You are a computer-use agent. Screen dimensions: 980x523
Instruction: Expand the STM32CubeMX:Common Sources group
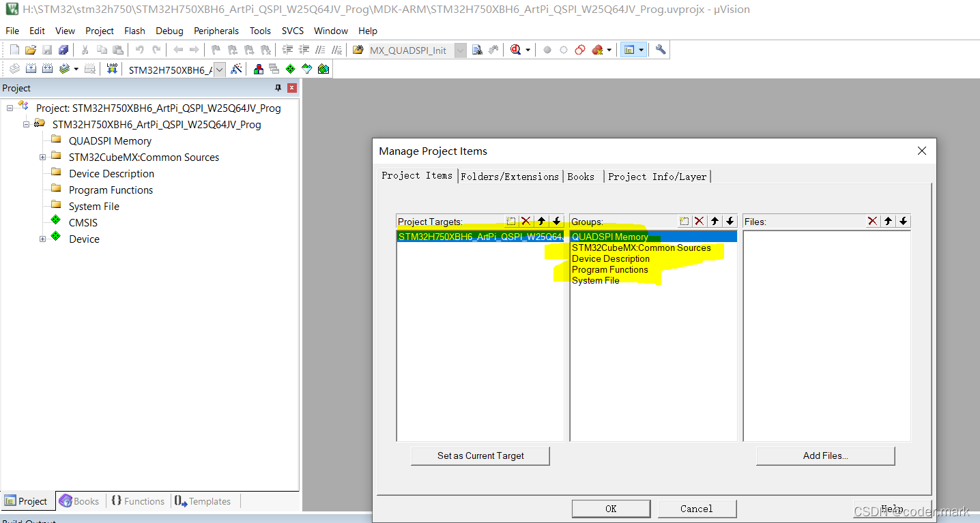click(42, 157)
